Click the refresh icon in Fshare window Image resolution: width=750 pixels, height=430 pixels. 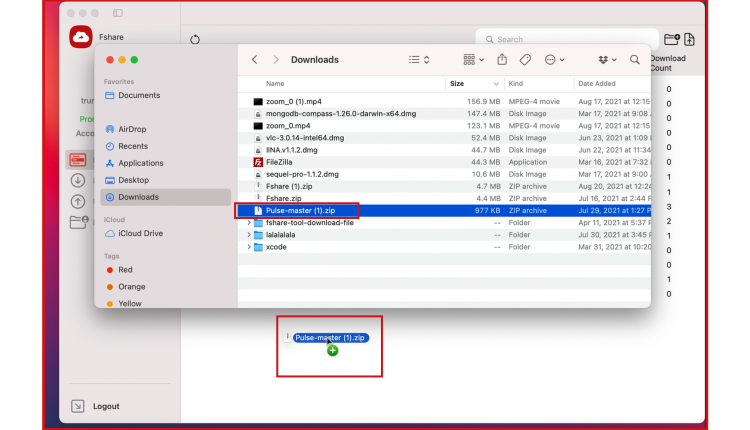[195, 39]
